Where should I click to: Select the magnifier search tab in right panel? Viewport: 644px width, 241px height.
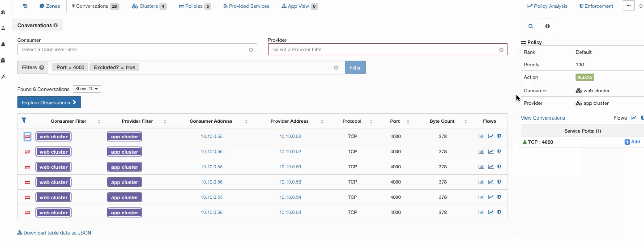531,26
